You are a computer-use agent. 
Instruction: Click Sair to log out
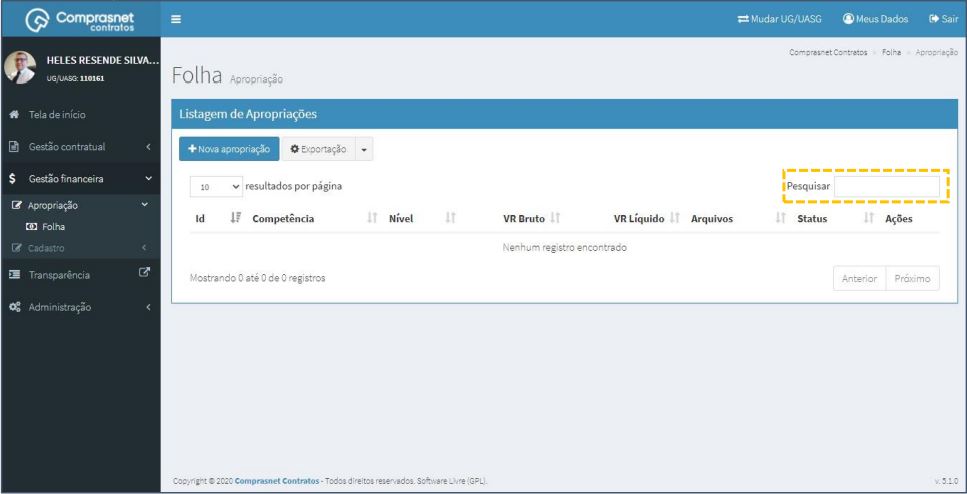click(944, 19)
